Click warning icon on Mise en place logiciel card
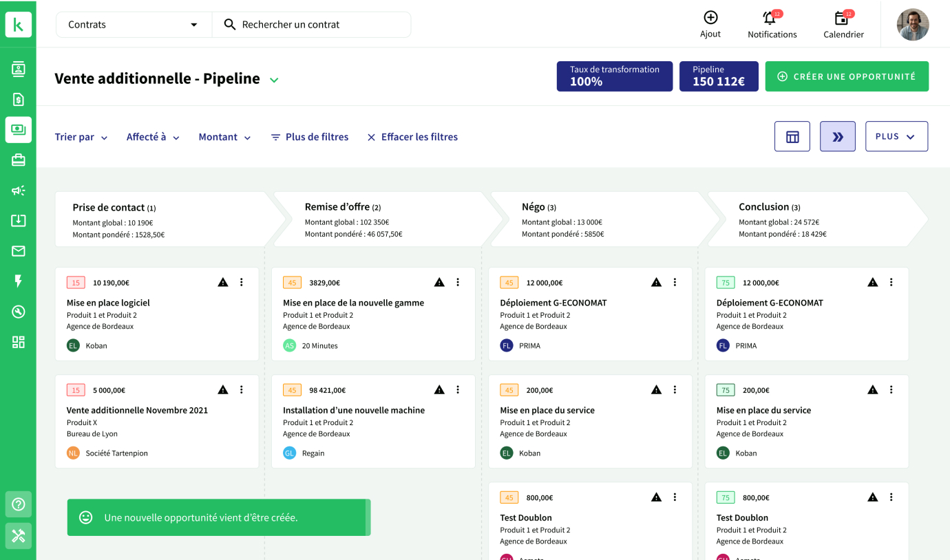 [223, 282]
